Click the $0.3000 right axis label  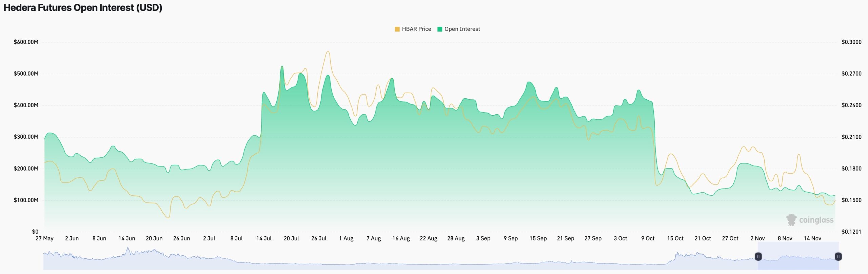click(851, 42)
